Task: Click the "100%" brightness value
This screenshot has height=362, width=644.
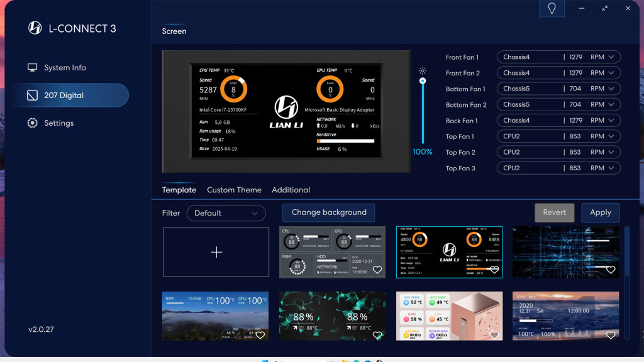Action: pyautogui.click(x=423, y=152)
